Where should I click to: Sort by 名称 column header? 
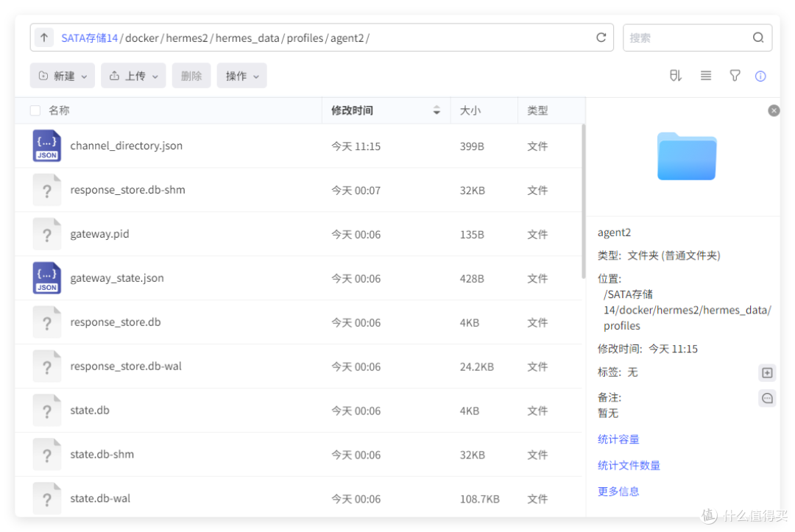[x=59, y=110]
